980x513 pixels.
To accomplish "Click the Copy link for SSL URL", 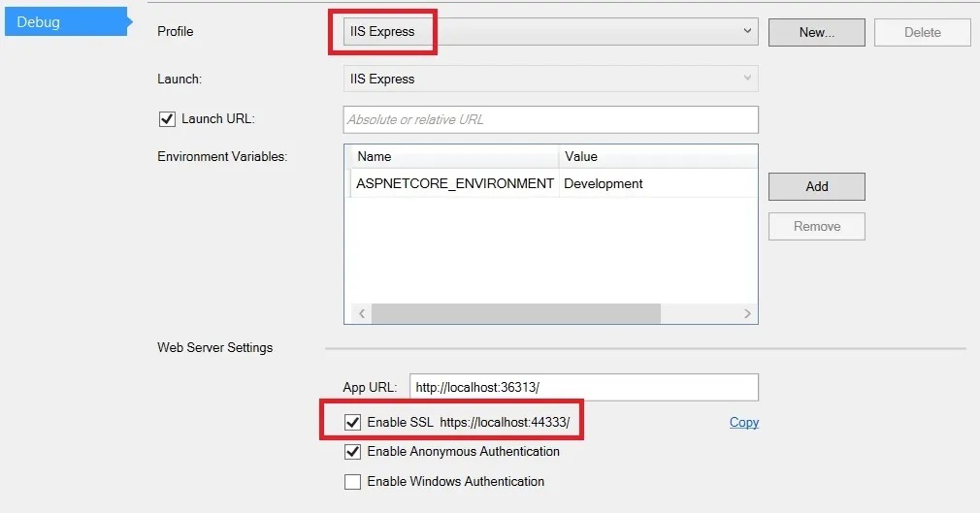I will pyautogui.click(x=744, y=423).
